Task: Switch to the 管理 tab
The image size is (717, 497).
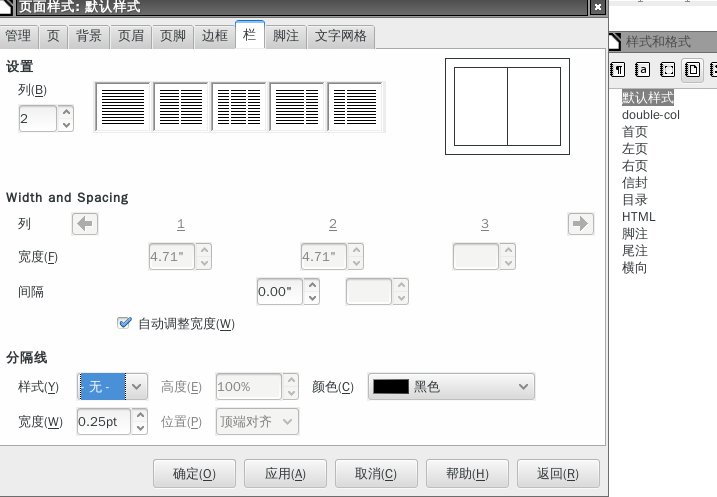Action: [18, 36]
